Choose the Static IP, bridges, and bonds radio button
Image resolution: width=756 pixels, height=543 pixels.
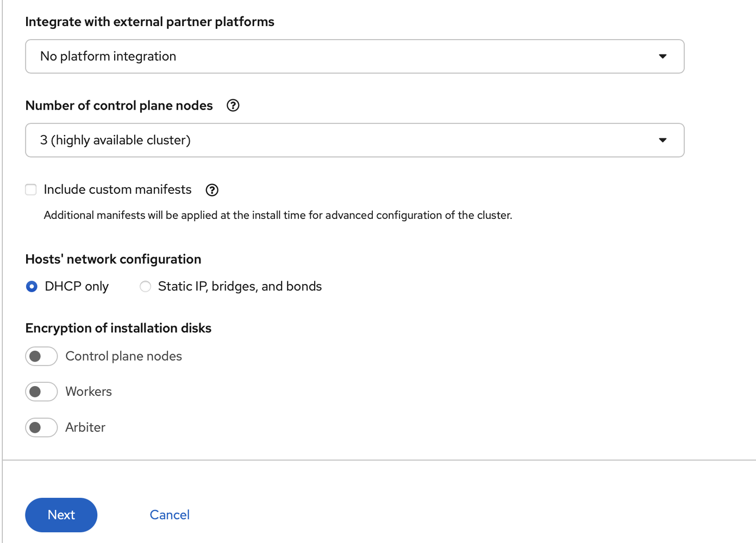pos(145,286)
